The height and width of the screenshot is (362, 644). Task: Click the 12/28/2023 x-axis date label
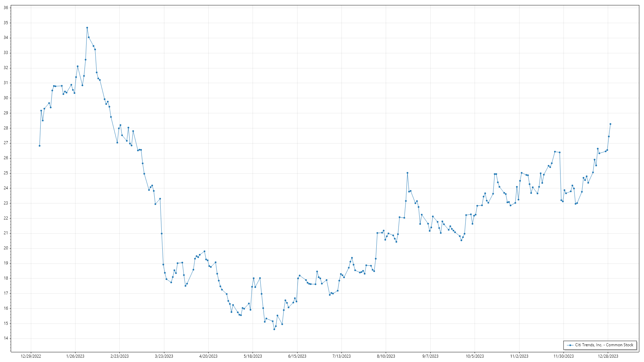click(x=608, y=356)
